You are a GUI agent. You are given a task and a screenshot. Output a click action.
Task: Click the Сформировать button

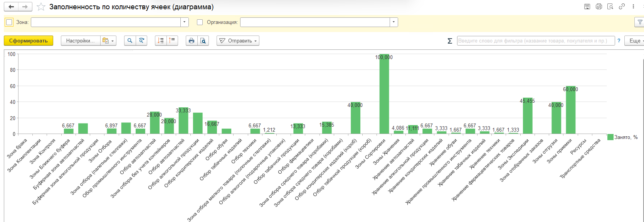29,41
